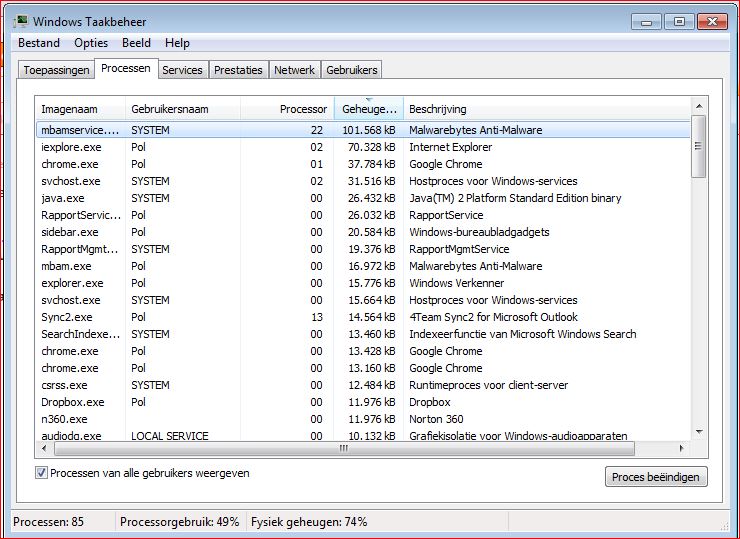Click the window resize grip corner
This screenshot has height=539, width=740.
point(723,525)
